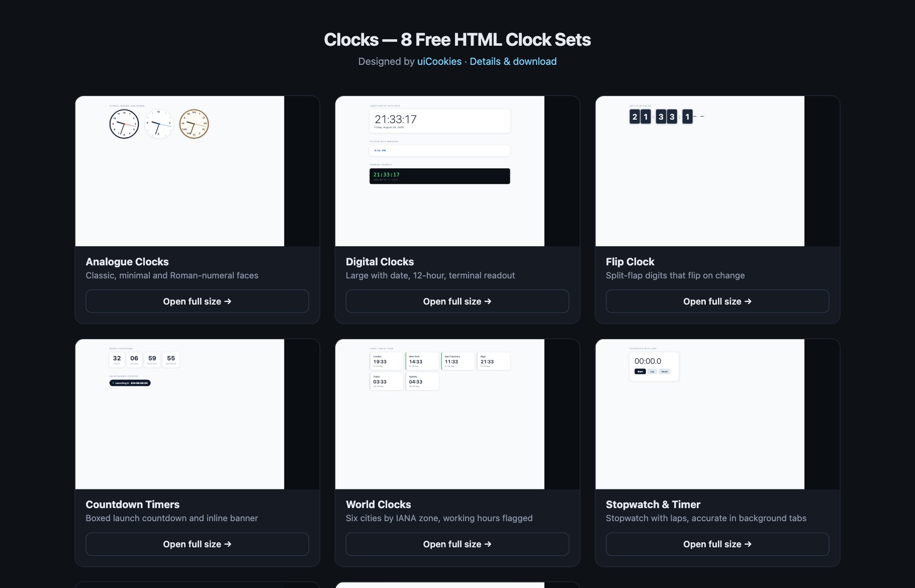Click the 55 seconds countdown box
Viewport: 915px width, 588px height.
click(171, 360)
